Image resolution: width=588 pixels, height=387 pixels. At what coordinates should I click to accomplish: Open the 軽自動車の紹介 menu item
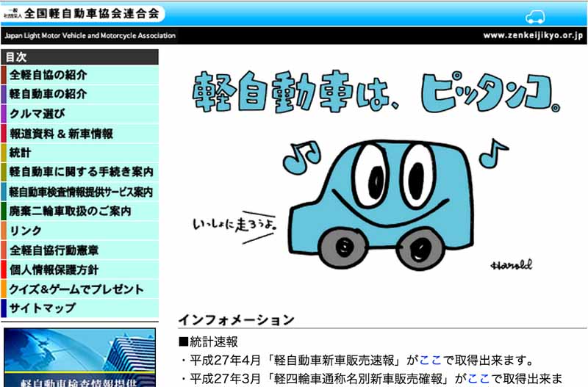(x=80, y=94)
